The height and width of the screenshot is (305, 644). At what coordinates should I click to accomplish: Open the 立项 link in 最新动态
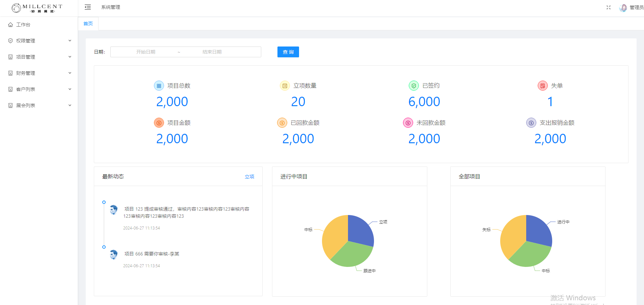coord(249,177)
